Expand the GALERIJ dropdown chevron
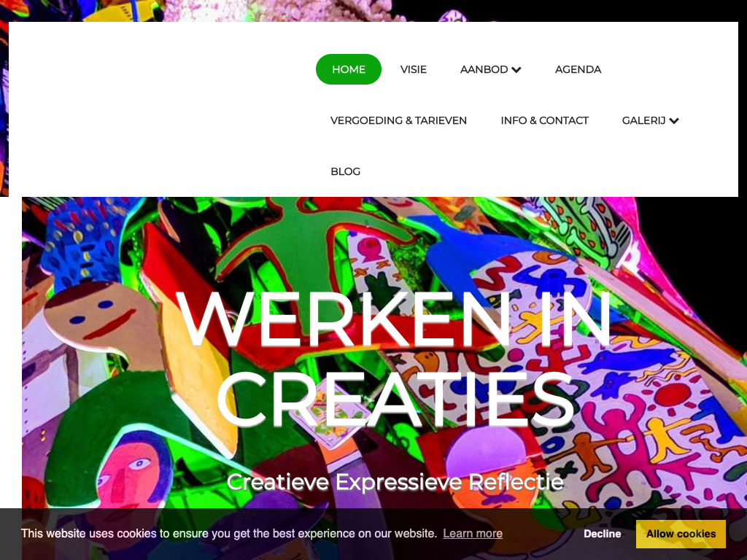This screenshot has height=560, width=747. click(673, 121)
